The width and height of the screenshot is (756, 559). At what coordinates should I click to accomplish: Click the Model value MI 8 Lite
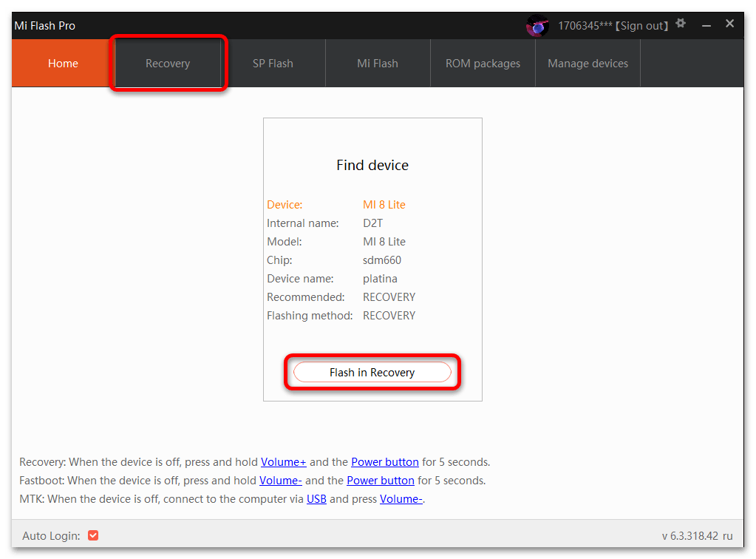coord(384,242)
